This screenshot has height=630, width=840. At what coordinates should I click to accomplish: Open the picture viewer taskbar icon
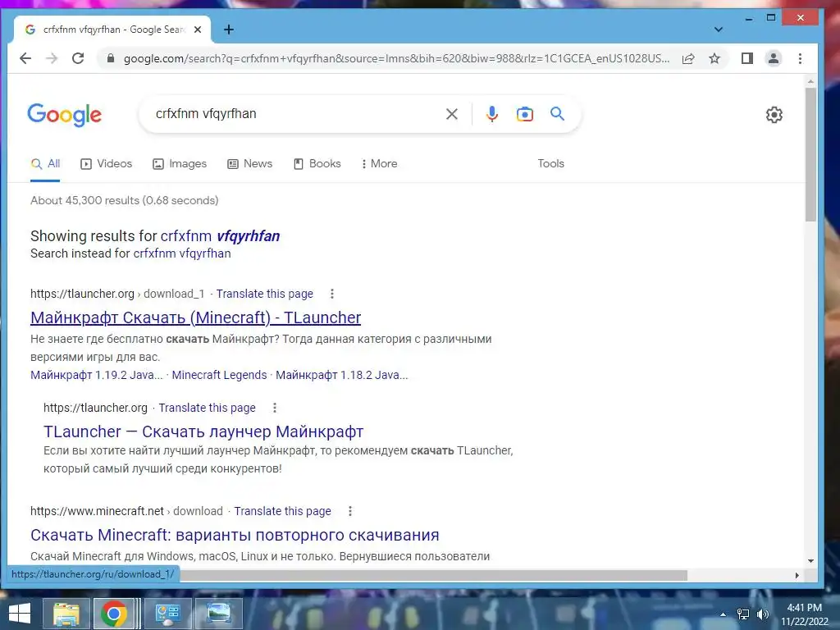coord(218,614)
